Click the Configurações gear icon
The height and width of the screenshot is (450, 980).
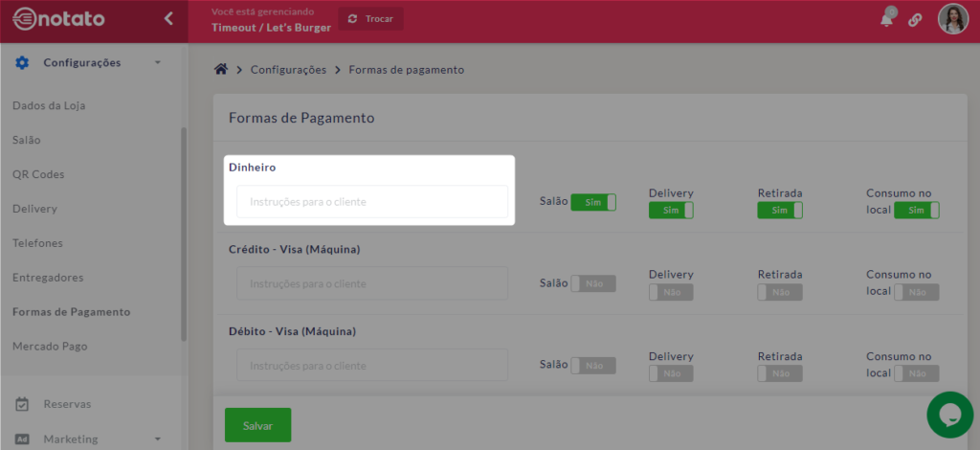click(x=22, y=63)
